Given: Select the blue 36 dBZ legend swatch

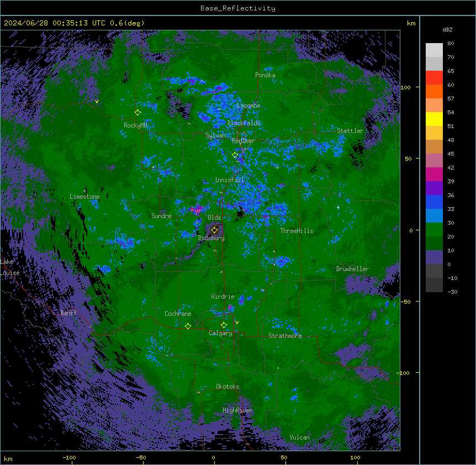Looking at the screenshot, I should pos(434,202).
